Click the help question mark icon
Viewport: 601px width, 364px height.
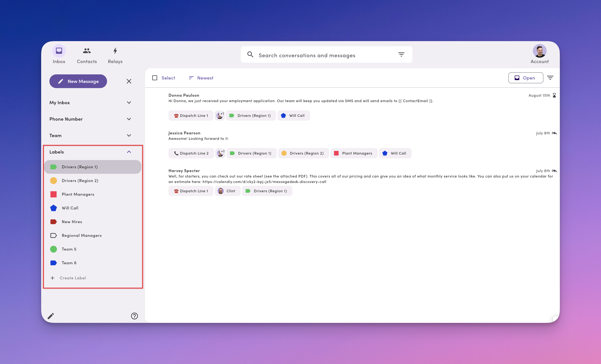[134, 316]
